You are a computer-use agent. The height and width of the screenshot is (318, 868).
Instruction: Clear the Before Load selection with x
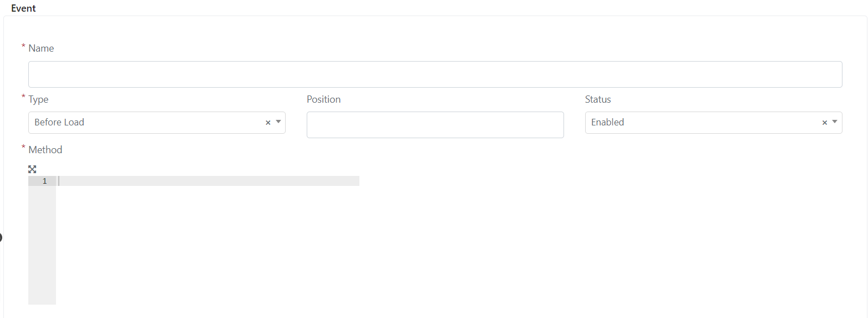pos(268,123)
